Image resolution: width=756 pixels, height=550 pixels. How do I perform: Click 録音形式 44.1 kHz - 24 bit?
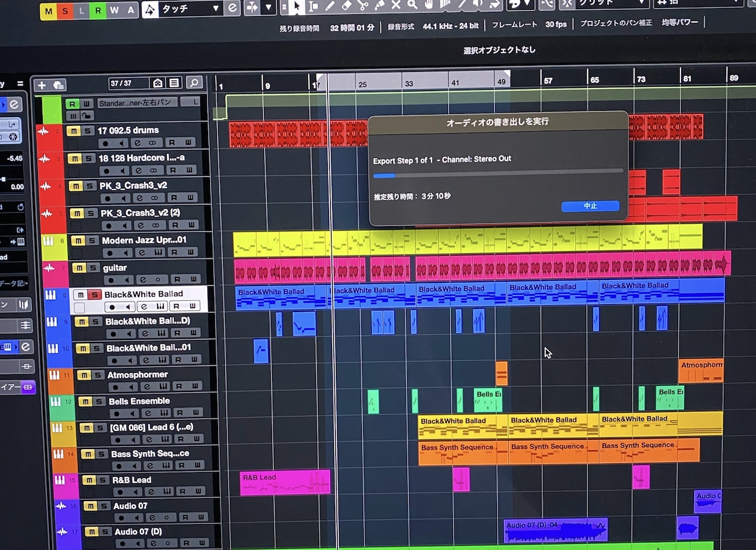click(x=434, y=27)
